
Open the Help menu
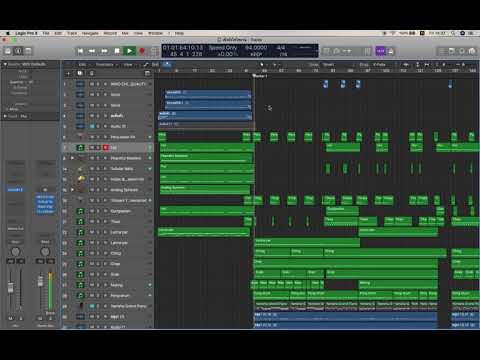coord(179,33)
